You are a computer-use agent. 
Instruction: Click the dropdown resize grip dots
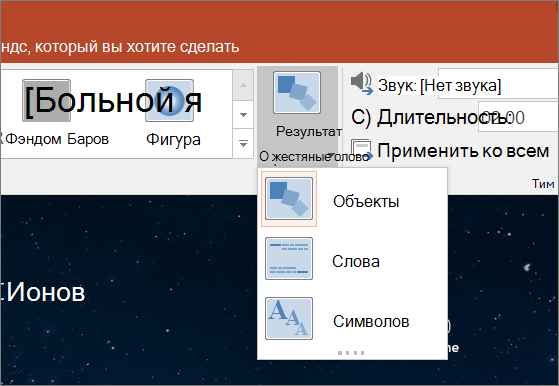[351, 353]
